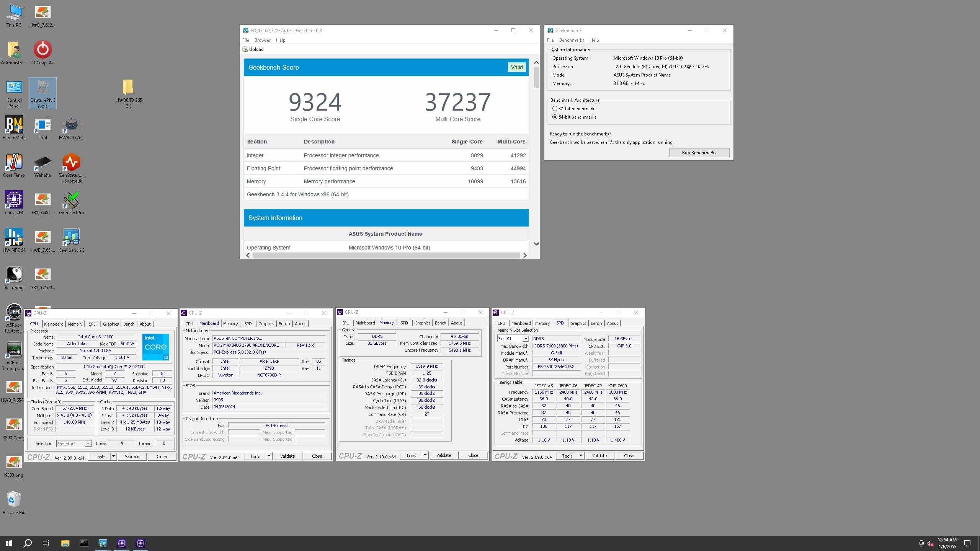Launch A-Tuning desktop icon
Image resolution: width=980 pixels, height=551 pixels.
[x=14, y=278]
